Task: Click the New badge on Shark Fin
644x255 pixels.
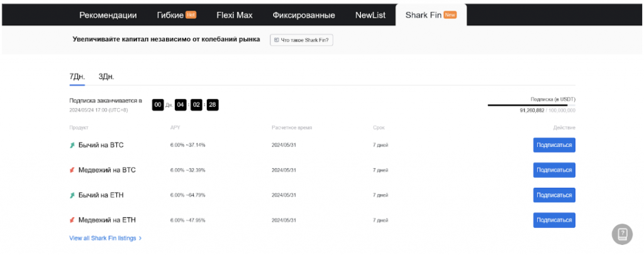Action: pos(450,15)
